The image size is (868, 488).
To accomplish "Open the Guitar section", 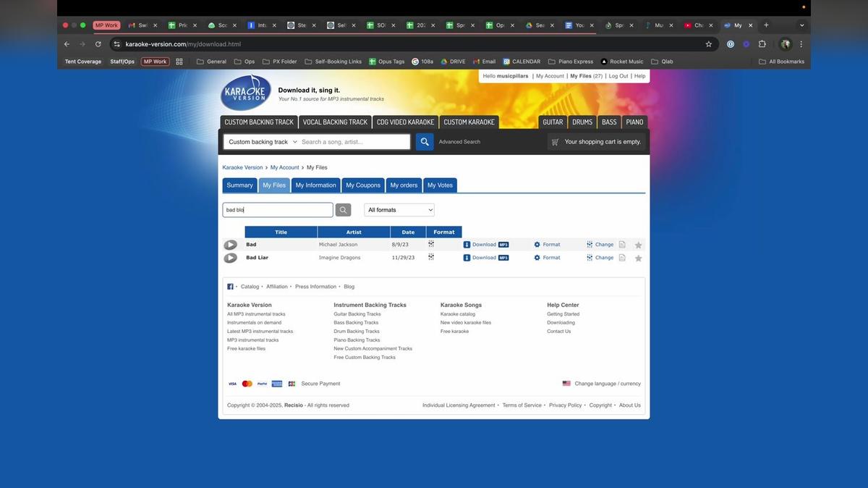I will 553,122.
